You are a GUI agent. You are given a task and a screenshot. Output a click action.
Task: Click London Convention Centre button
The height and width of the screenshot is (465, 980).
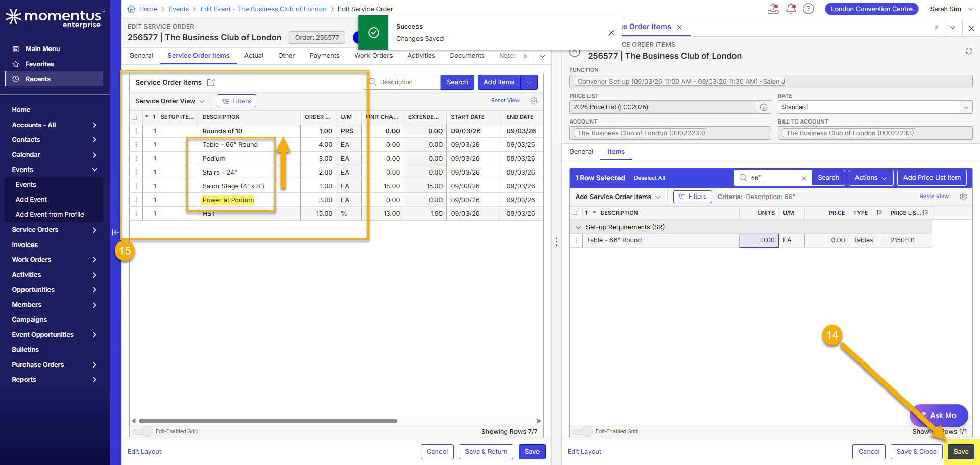[872, 9]
